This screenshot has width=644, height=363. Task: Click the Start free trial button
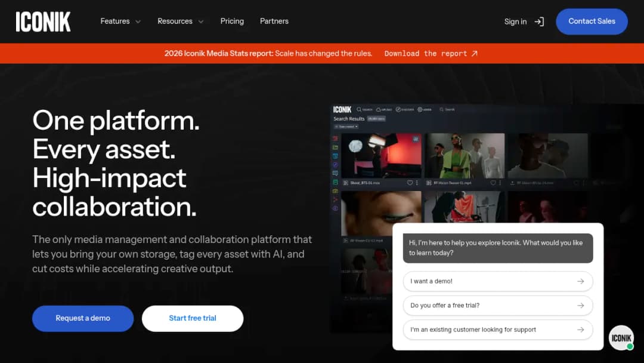193,318
